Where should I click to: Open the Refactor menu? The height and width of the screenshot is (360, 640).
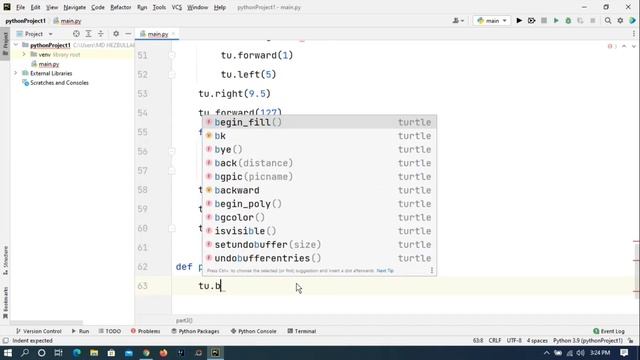click(x=120, y=7)
